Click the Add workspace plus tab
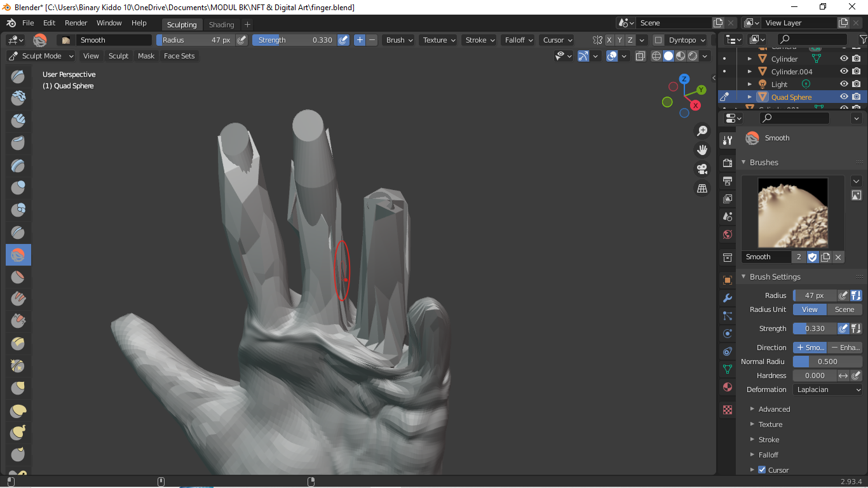The image size is (868, 488). click(x=247, y=25)
